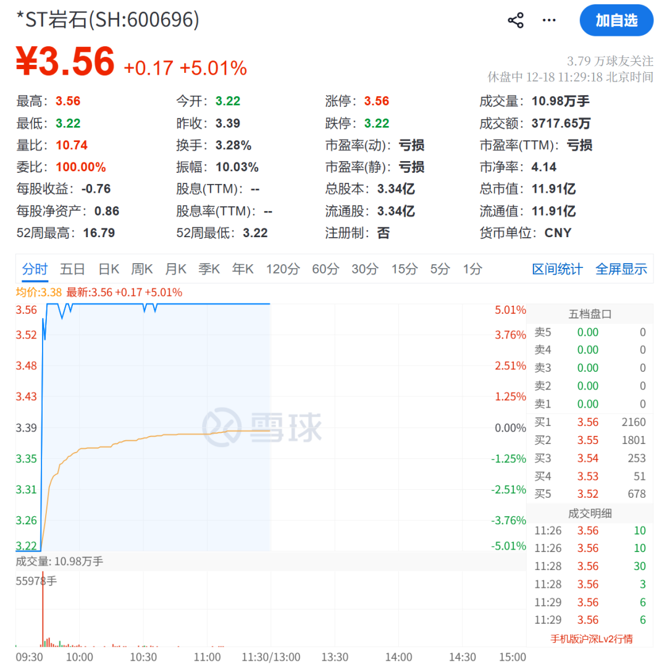Select the 120分 interval tab

pyautogui.click(x=283, y=269)
